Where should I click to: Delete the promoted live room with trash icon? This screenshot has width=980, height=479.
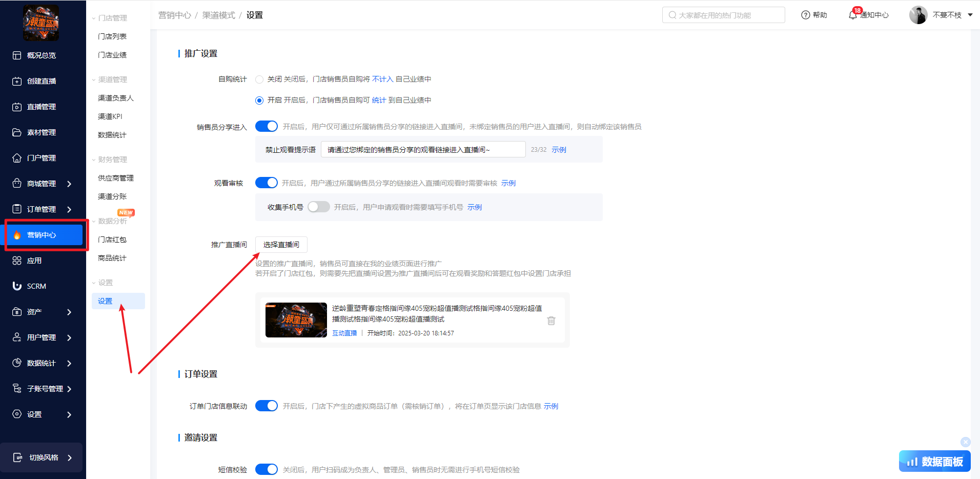(x=551, y=321)
